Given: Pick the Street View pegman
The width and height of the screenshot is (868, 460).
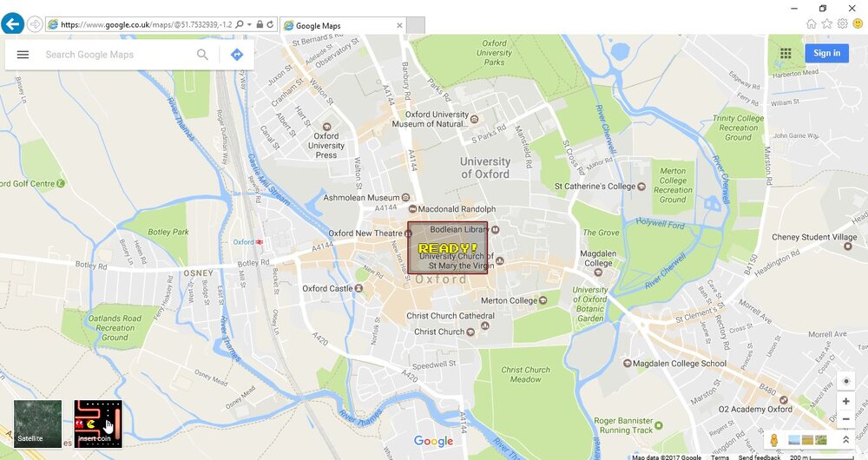Looking at the screenshot, I should tap(774, 440).
